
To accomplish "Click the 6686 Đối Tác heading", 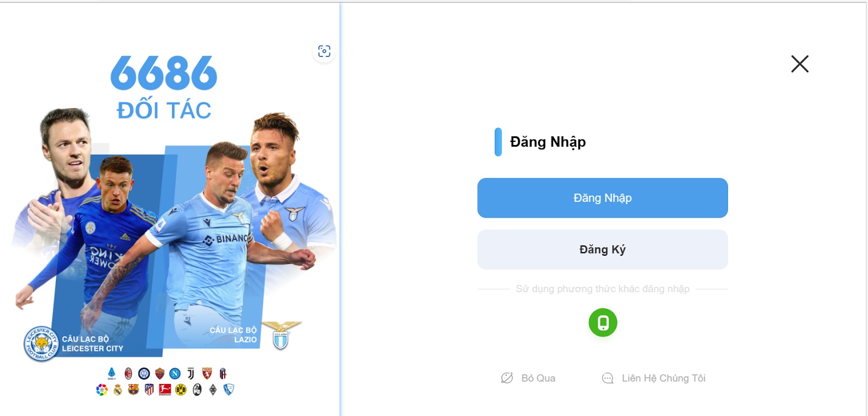I will pyautogui.click(x=164, y=87).
